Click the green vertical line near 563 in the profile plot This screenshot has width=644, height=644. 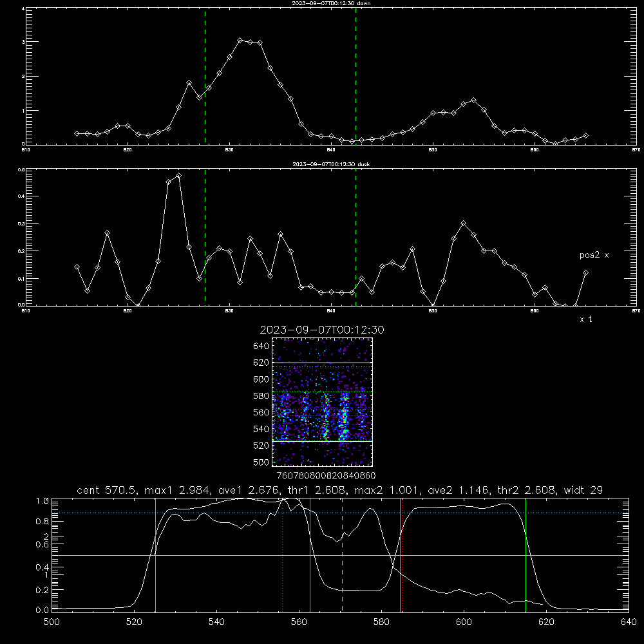point(310,555)
